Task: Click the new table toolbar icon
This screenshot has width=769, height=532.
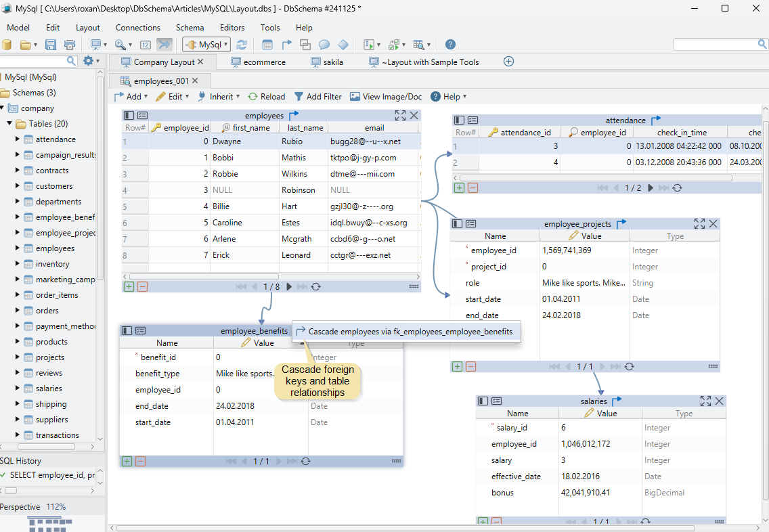Action: pos(267,45)
